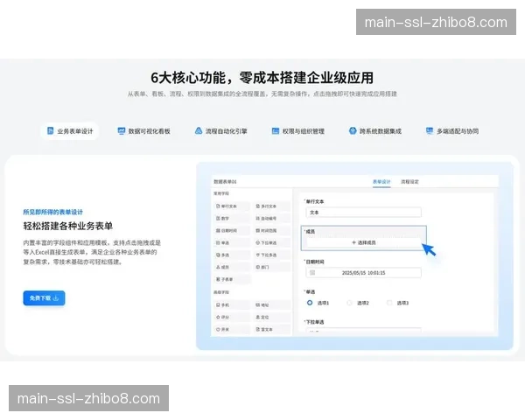Pick the 开关 advanced field
The image size is (525, 420).
(x=232, y=329)
